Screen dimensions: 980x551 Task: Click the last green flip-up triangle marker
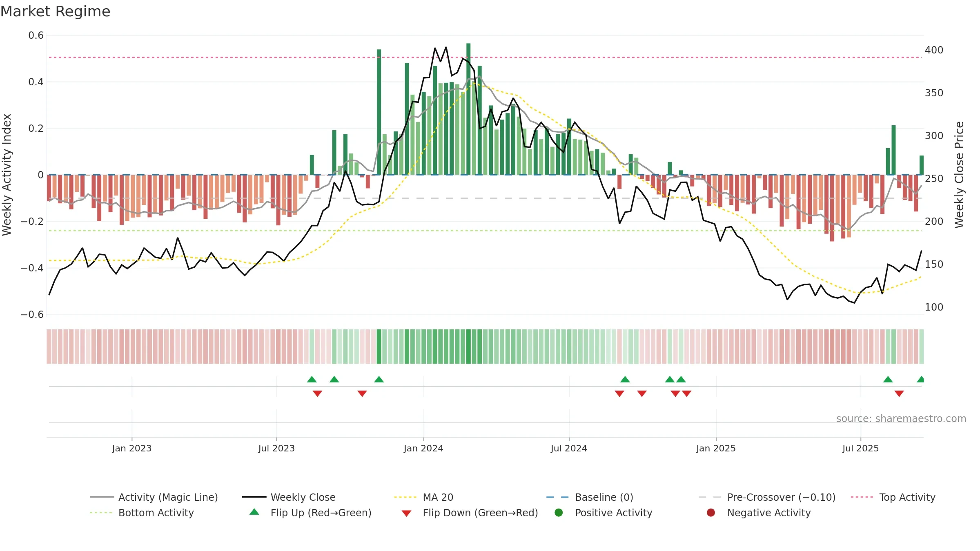pyautogui.click(x=921, y=379)
